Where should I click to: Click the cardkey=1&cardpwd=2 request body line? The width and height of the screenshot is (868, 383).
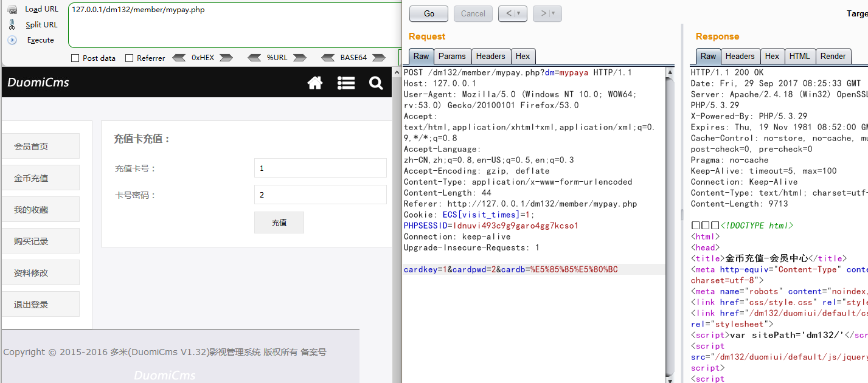coord(511,269)
